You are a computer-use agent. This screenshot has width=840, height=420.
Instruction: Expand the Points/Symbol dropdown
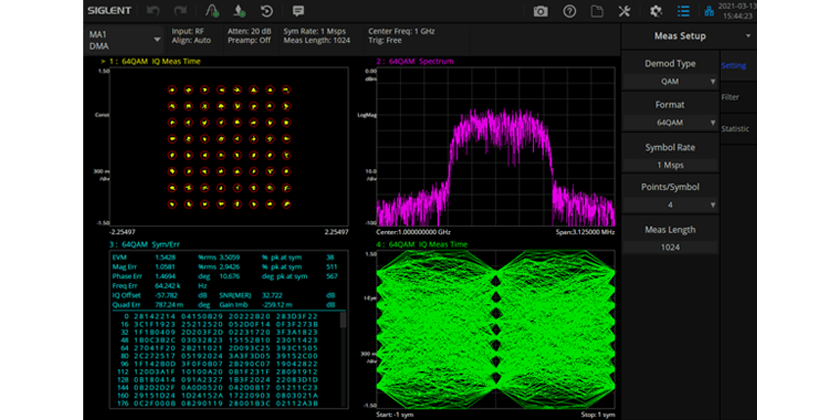[670, 204]
